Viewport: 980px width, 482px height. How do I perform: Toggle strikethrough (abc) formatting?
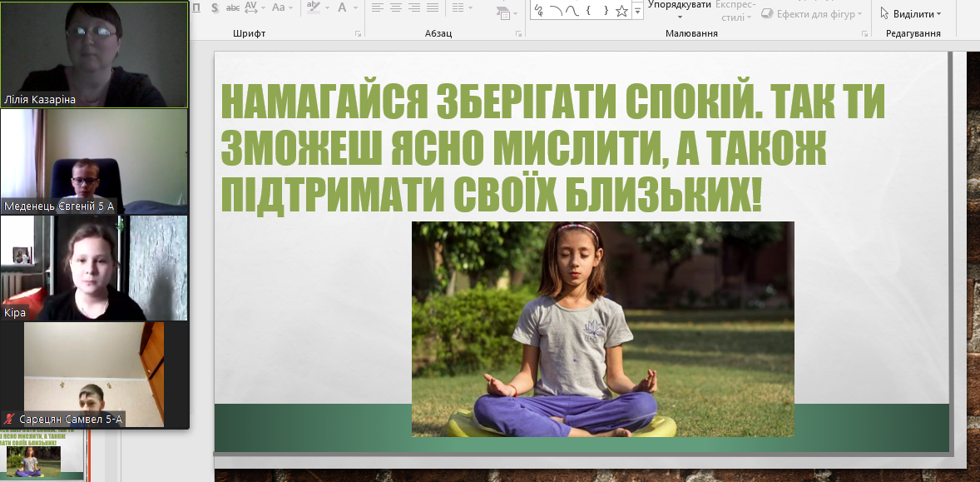click(232, 7)
